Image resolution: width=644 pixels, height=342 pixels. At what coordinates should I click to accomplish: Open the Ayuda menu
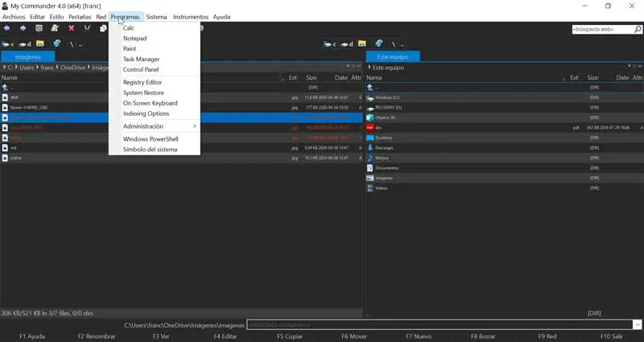pos(221,17)
